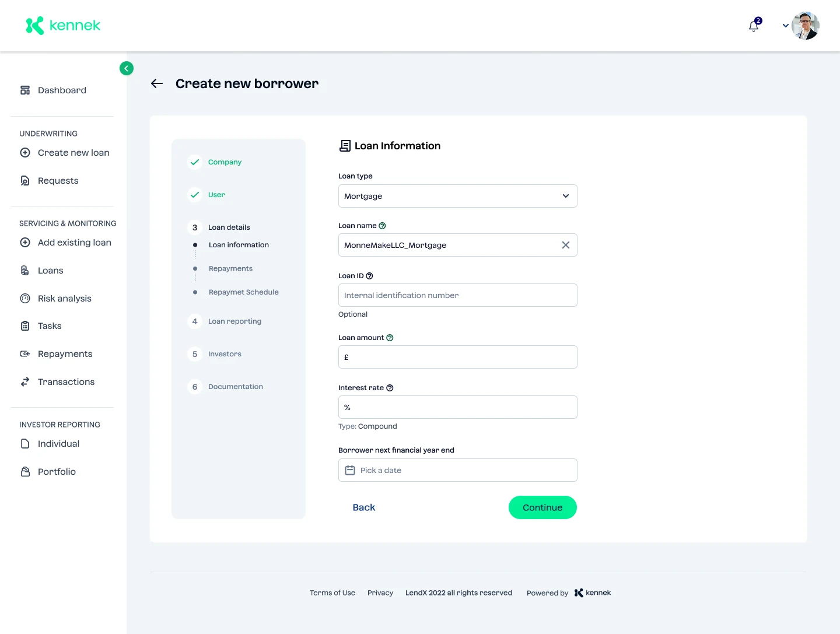
Task: Open Risk analysis page
Action: (65, 299)
